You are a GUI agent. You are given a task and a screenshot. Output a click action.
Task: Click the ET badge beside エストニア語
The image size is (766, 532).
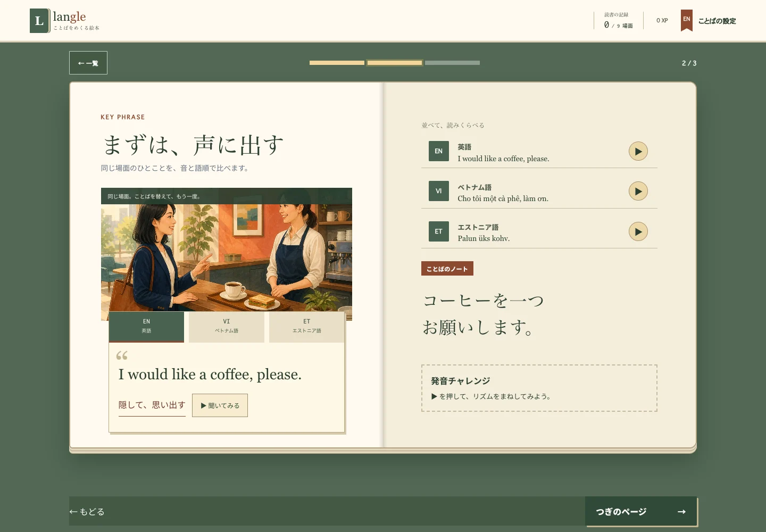(439, 231)
